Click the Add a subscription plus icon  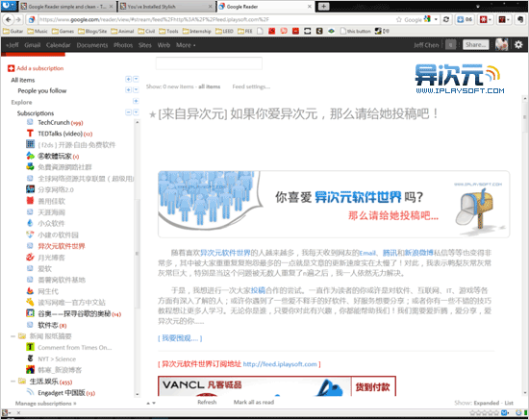pyautogui.click(x=11, y=68)
